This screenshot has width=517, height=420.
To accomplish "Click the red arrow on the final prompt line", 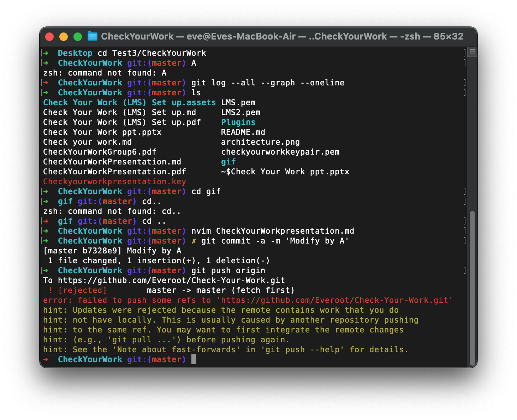I will point(46,359).
